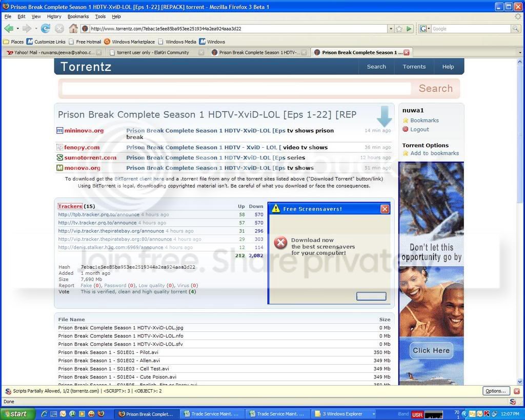Open the Places bookmarks folder
The width and height of the screenshot is (525, 420).
click(13, 42)
